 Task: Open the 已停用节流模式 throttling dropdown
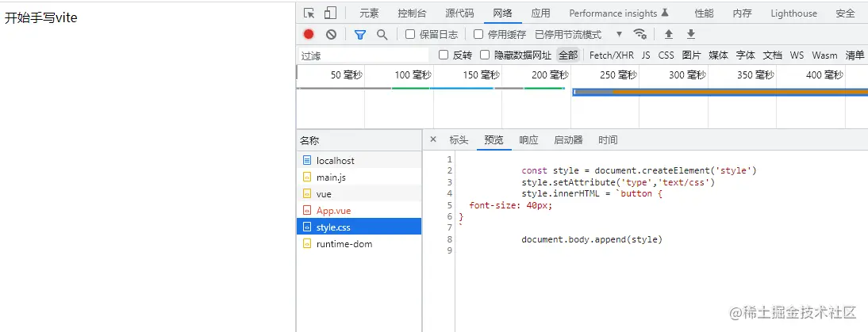pos(578,34)
